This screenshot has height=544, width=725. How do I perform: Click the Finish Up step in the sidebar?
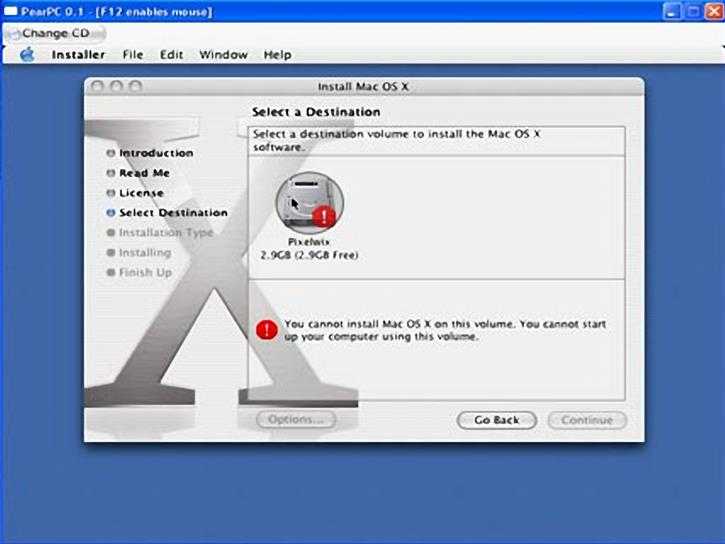pyautogui.click(x=139, y=272)
